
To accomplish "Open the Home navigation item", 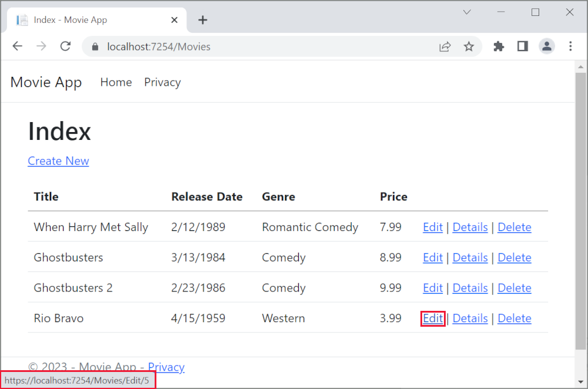I will click(116, 82).
